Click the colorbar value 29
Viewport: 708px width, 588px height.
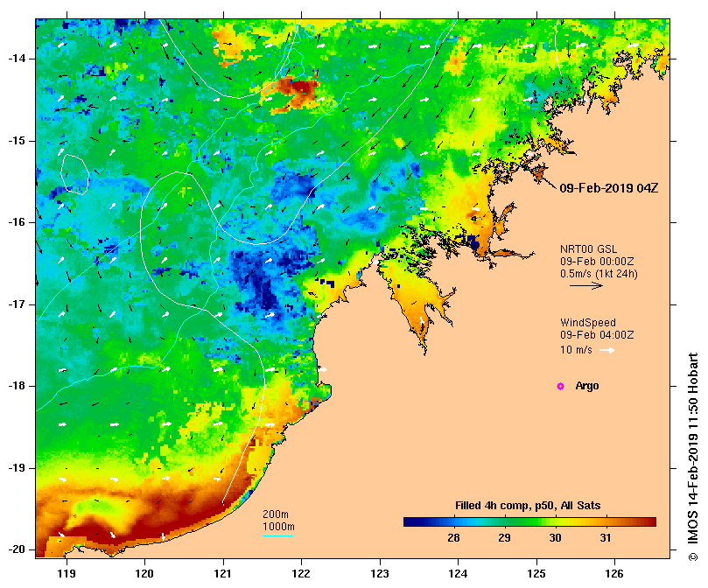coord(504,538)
